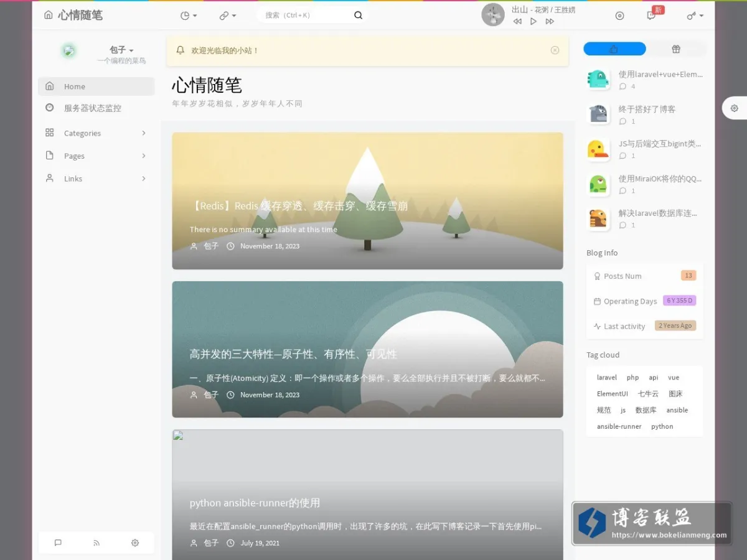Click the 数据库 tag

pyautogui.click(x=646, y=410)
